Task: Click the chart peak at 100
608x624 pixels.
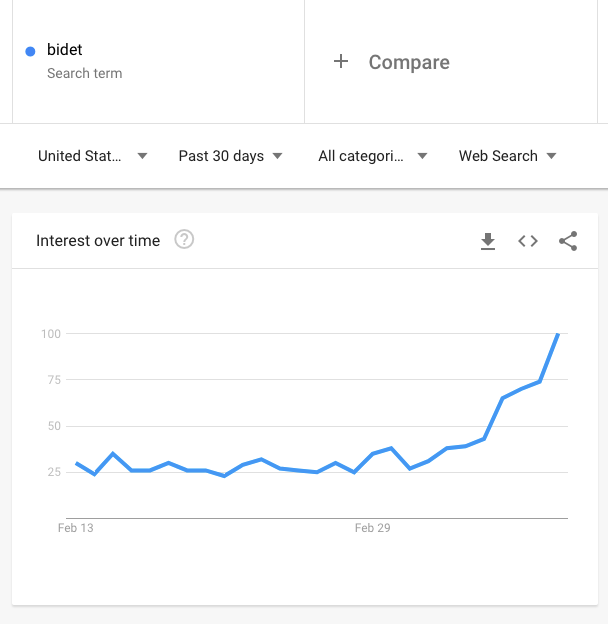Action: pos(558,334)
